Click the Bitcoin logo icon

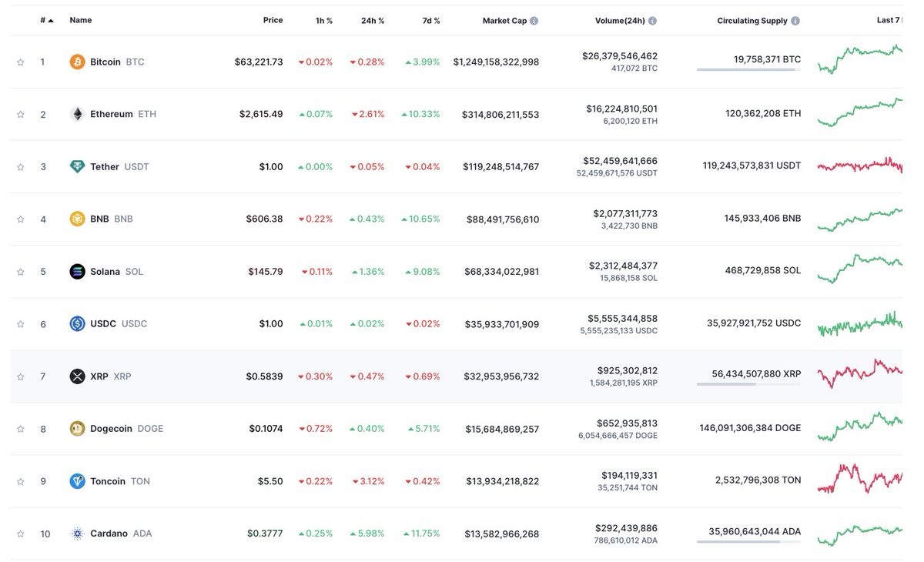[x=77, y=62]
